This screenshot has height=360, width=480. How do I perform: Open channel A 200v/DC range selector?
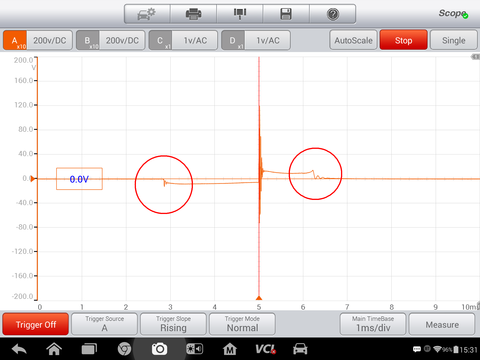click(x=50, y=40)
